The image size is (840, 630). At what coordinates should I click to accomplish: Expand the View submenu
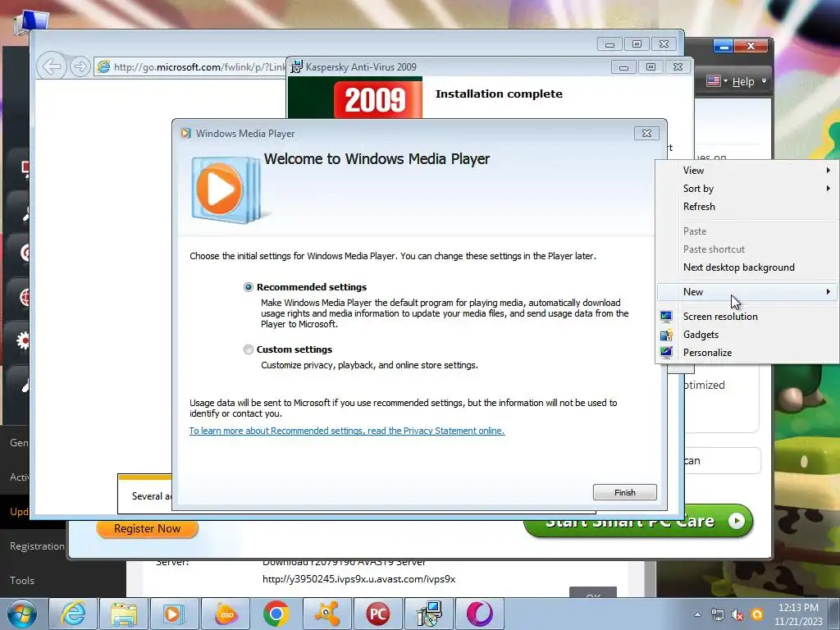tap(747, 171)
